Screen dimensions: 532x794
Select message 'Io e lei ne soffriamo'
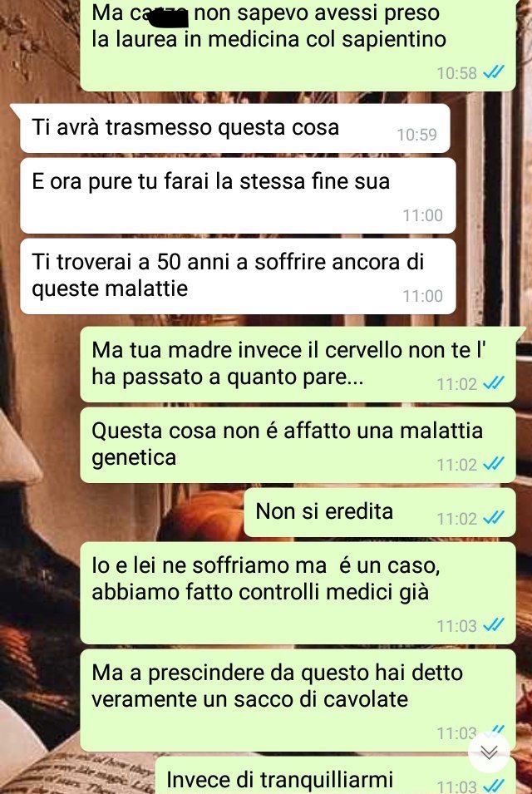tap(298, 593)
